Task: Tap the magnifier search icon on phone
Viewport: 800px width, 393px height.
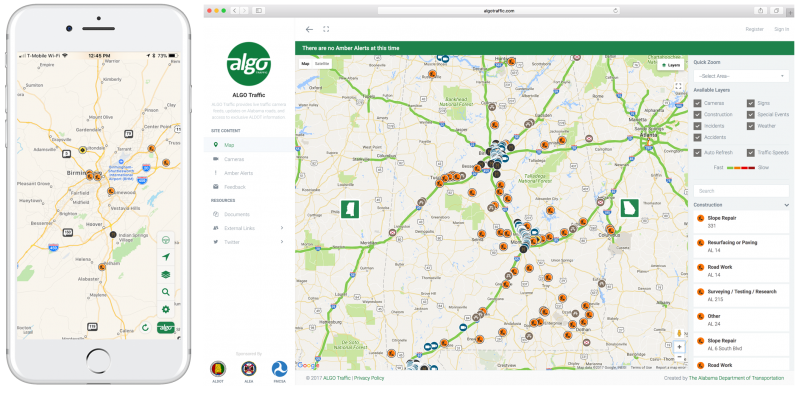Action: click(x=165, y=292)
